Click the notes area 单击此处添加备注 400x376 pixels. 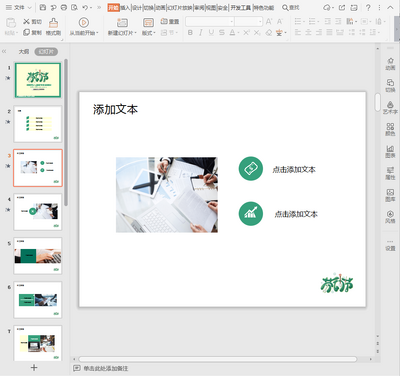point(106,368)
